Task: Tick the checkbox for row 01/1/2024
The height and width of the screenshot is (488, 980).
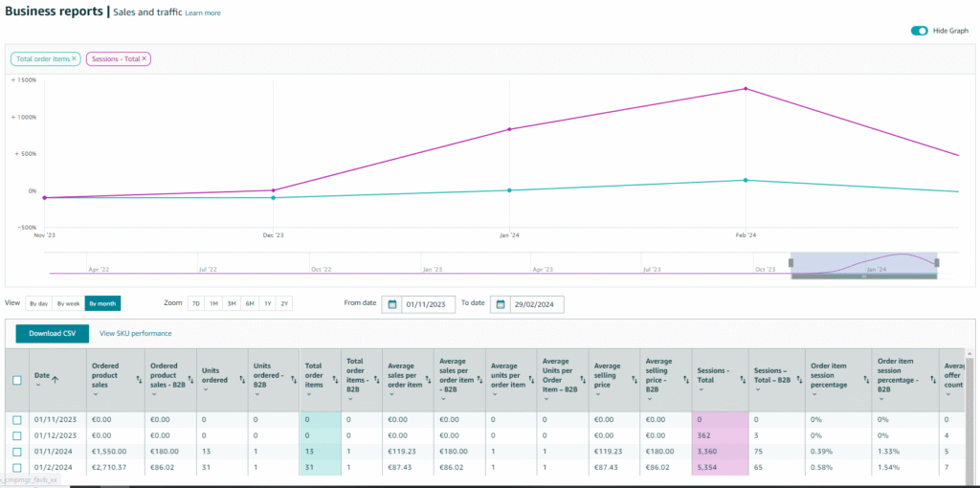Action: coord(17,451)
